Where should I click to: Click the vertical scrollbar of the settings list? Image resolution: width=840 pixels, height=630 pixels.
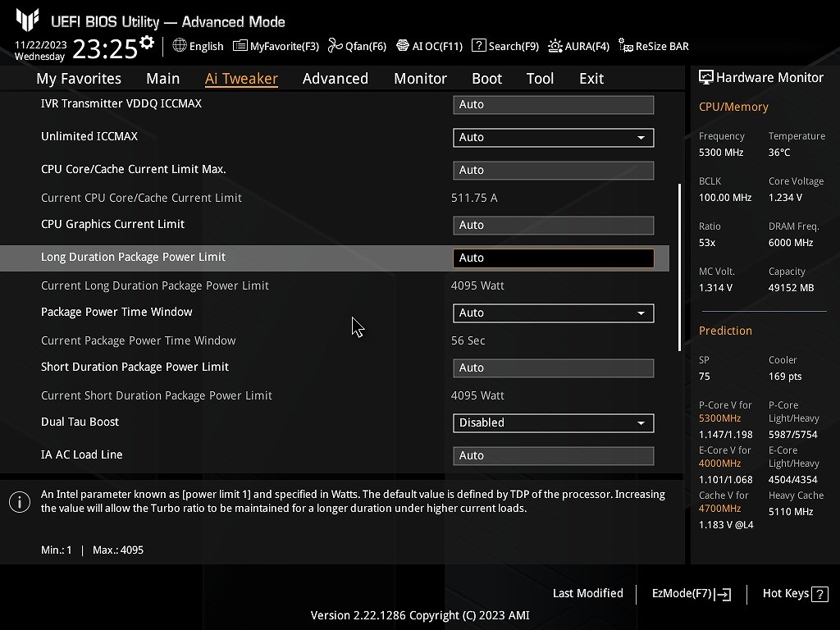(x=679, y=267)
